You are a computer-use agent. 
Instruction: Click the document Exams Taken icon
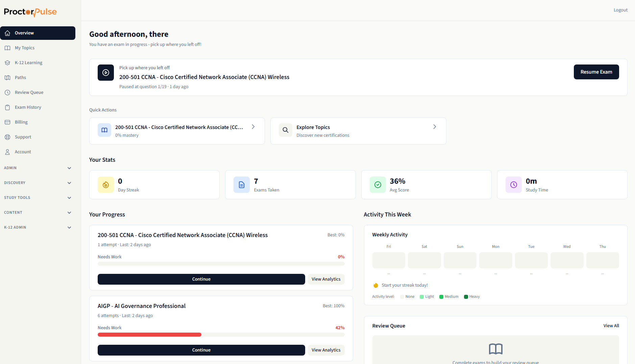click(242, 185)
